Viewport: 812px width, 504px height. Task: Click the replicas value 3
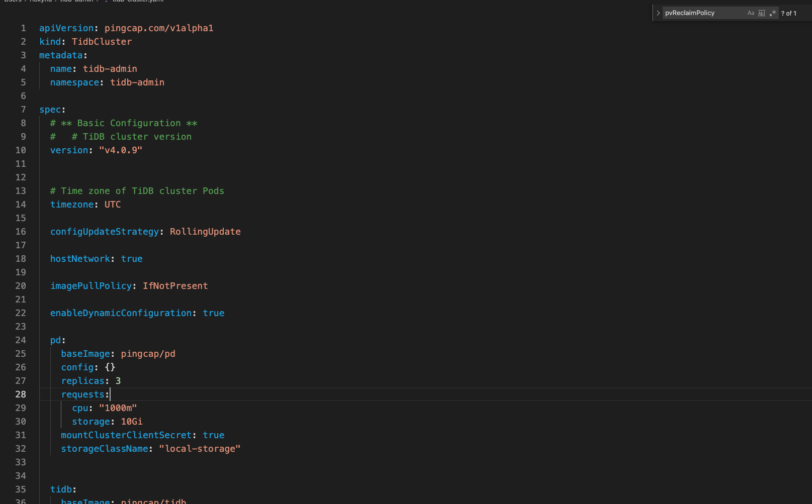coord(118,381)
